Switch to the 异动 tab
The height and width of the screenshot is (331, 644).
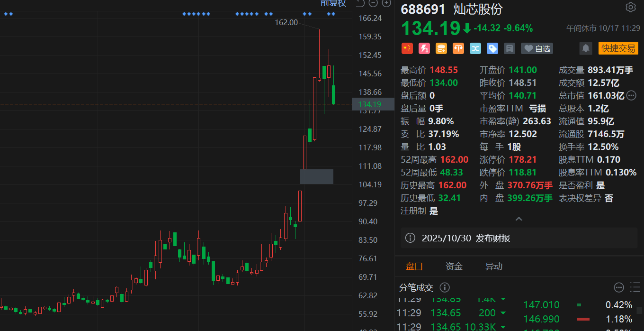click(493, 267)
